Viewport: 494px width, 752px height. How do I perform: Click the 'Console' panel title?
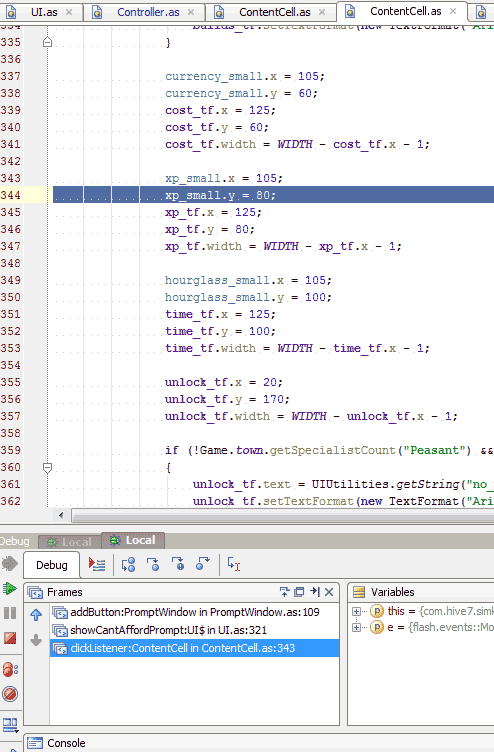point(66,743)
